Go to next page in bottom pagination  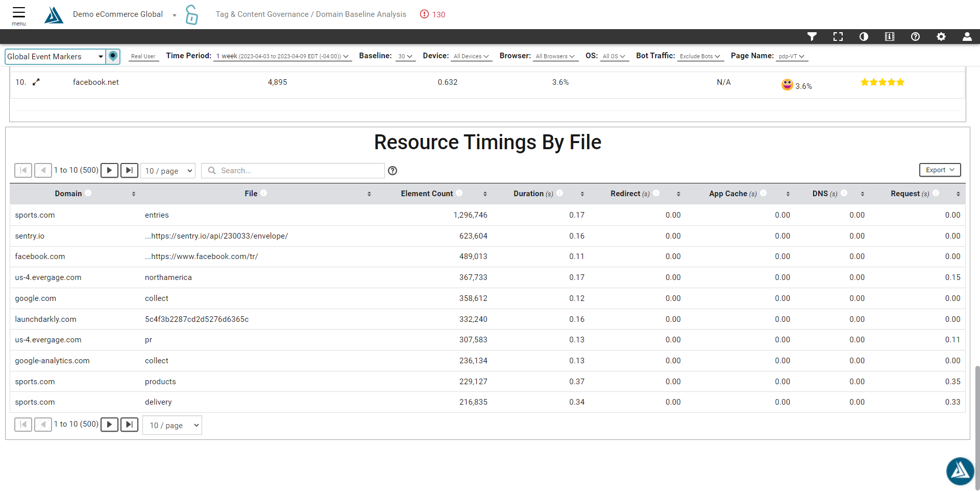109,425
